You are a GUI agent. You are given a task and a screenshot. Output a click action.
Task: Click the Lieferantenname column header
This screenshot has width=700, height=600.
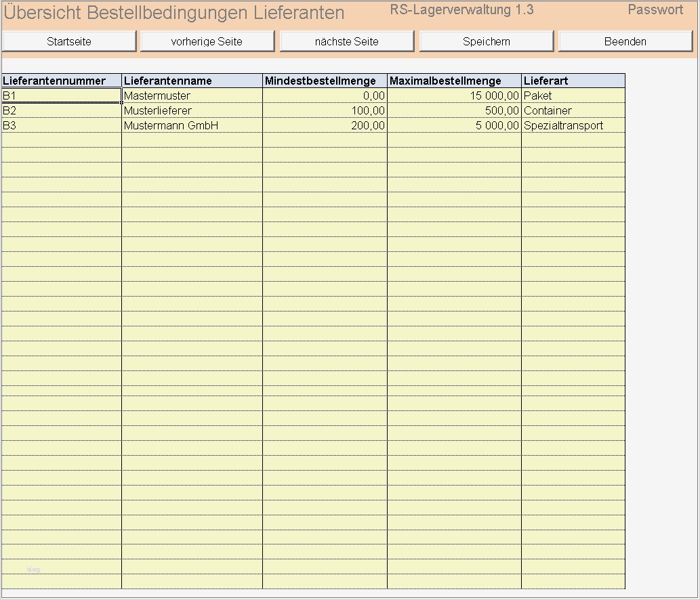(x=192, y=80)
